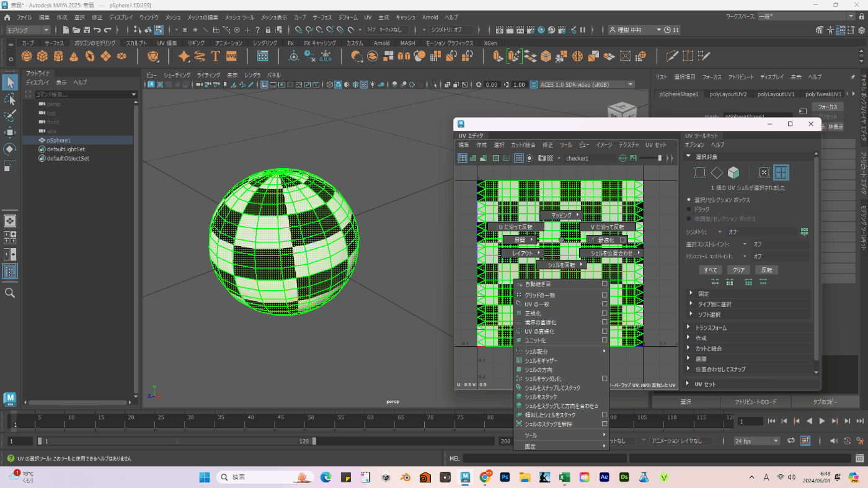Open the 24 fps dropdown
Screen dimensions: 868x488
click(756, 441)
